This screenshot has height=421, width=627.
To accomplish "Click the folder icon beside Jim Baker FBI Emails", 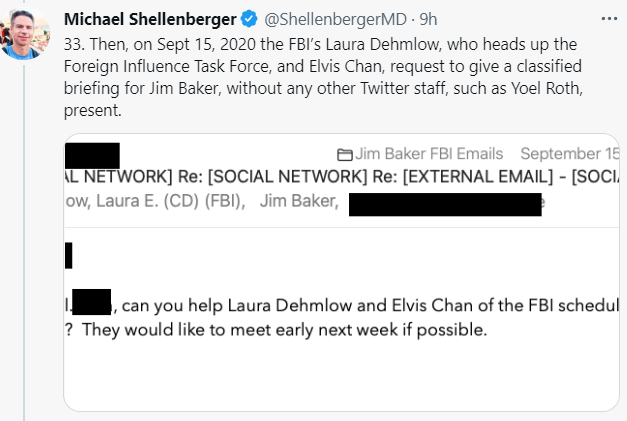I will click(x=345, y=155).
